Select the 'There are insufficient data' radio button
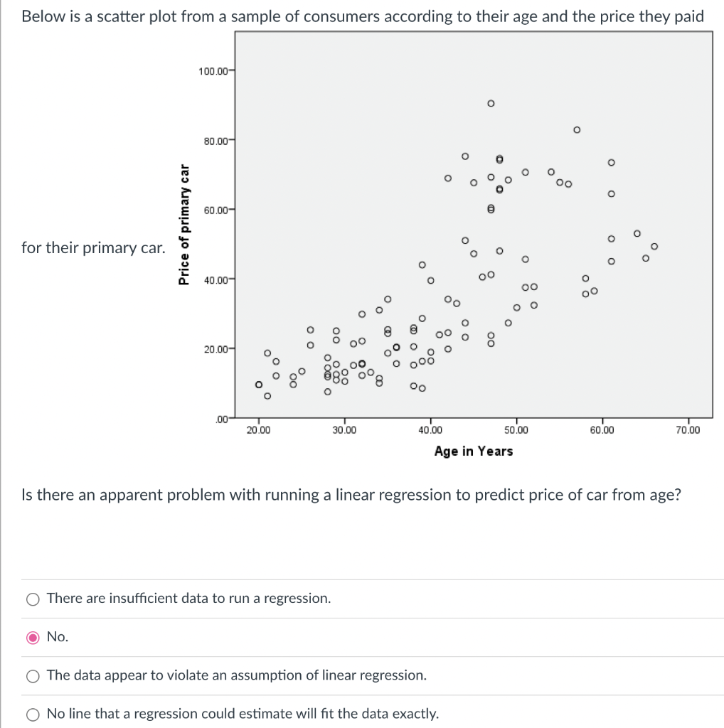The image size is (724, 728). point(32,599)
